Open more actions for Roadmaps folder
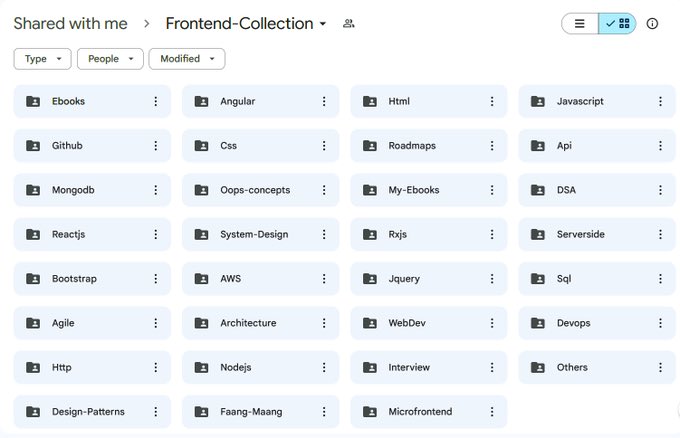 (x=492, y=146)
